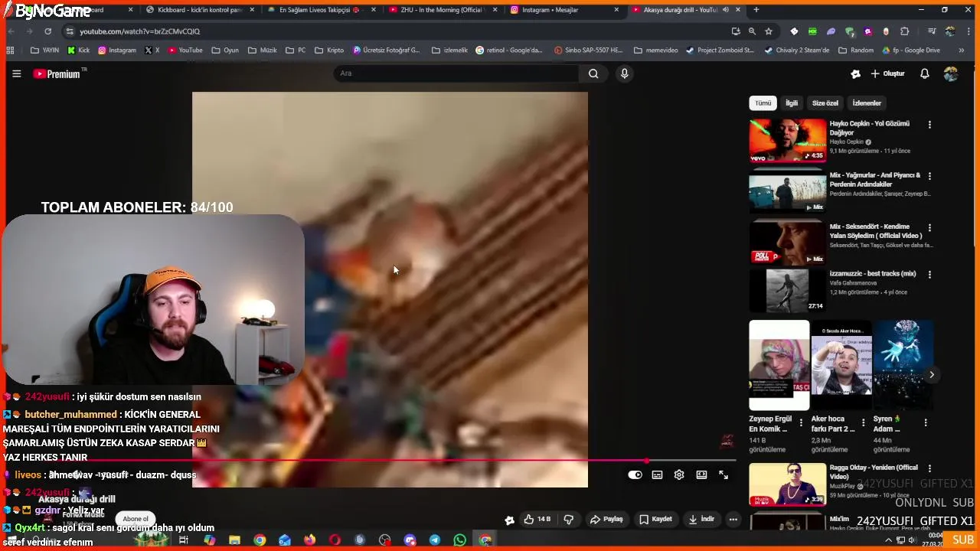Open Aker hoca farkı Part 2 short

point(841,366)
